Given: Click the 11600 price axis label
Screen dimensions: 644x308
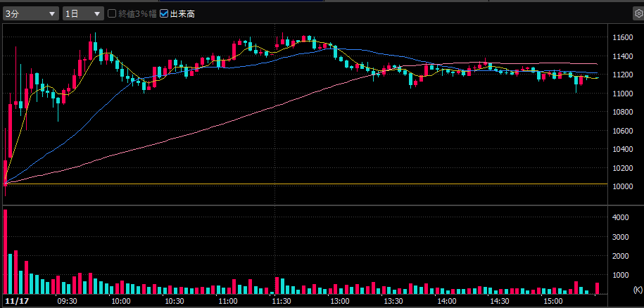Looking at the screenshot, I should click(623, 37).
